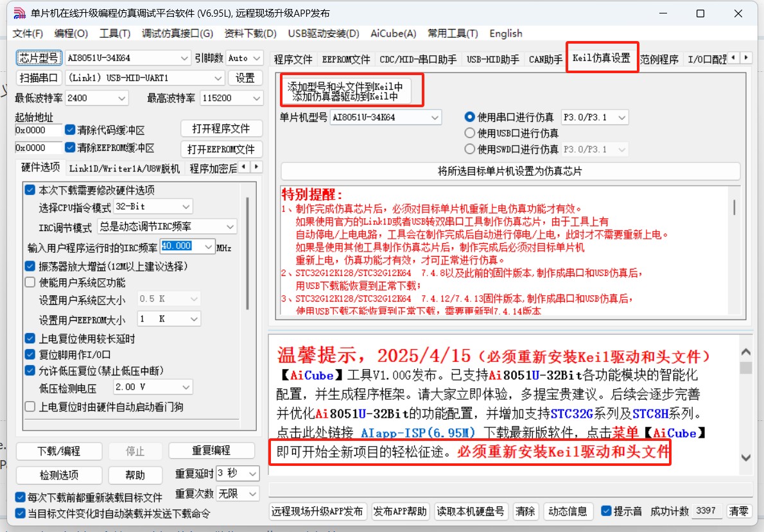Click 扫描串口 button
Screen dimensions: 764x532
click(39, 78)
